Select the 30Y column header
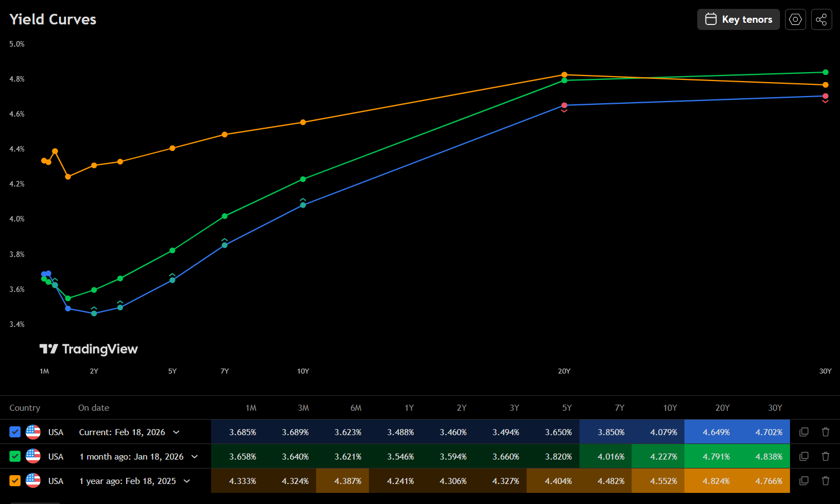The image size is (840, 504). (775, 407)
